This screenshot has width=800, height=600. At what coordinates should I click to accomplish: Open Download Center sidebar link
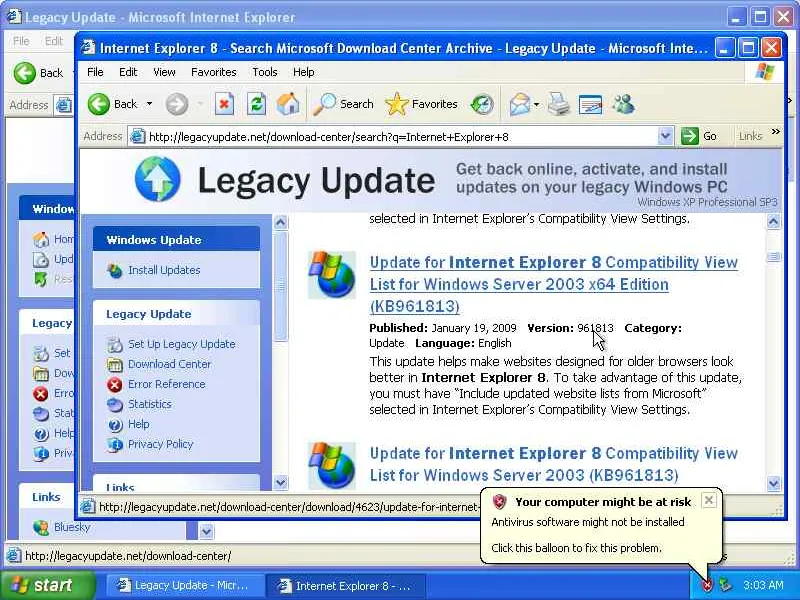[x=169, y=364]
